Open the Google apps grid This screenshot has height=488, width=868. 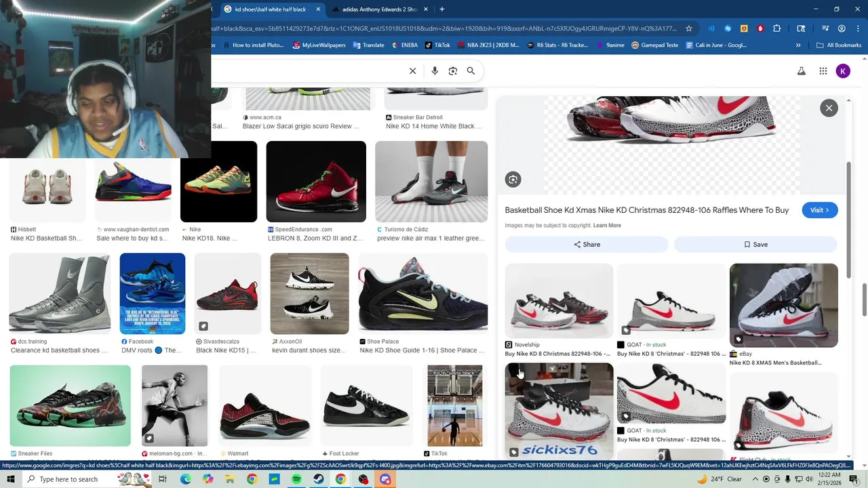(x=823, y=71)
